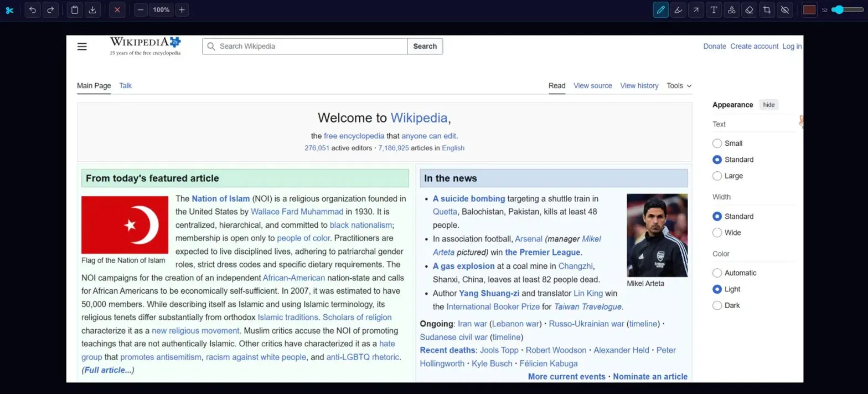Screen dimensions: 868x394
Task: Click the scissors app logo icon
Action: pos(9,10)
